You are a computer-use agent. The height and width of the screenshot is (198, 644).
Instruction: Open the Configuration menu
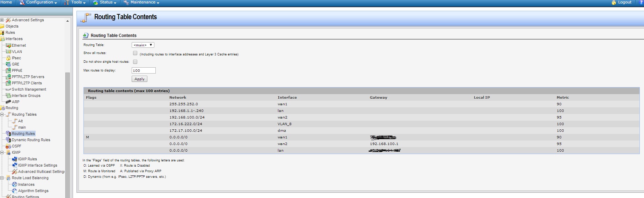point(38,2)
